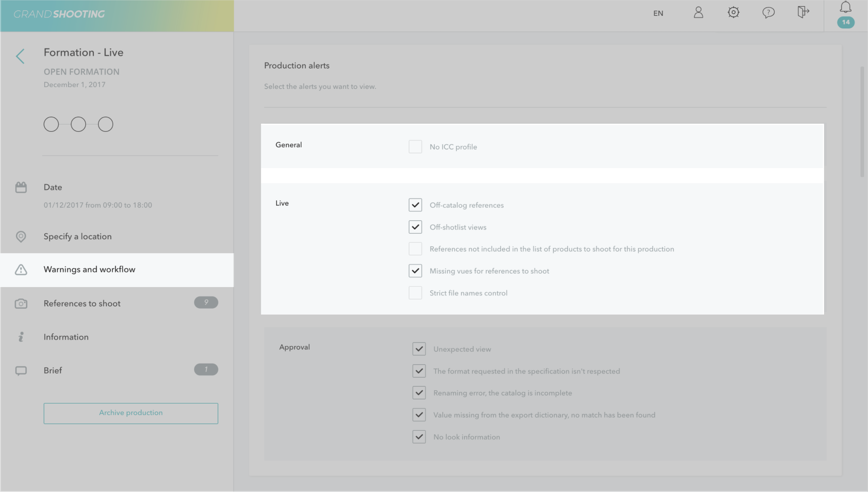The height and width of the screenshot is (492, 868).
Task: Click Specify a location link
Action: (78, 237)
